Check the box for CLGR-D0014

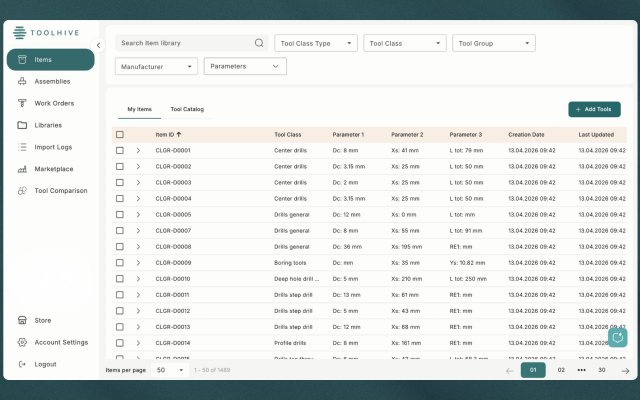coord(120,343)
